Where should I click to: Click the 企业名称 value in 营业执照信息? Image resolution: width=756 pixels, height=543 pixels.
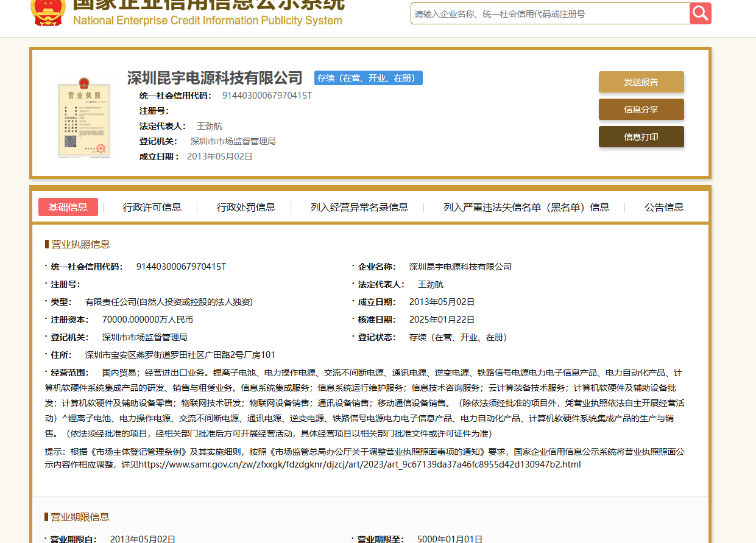461,267
